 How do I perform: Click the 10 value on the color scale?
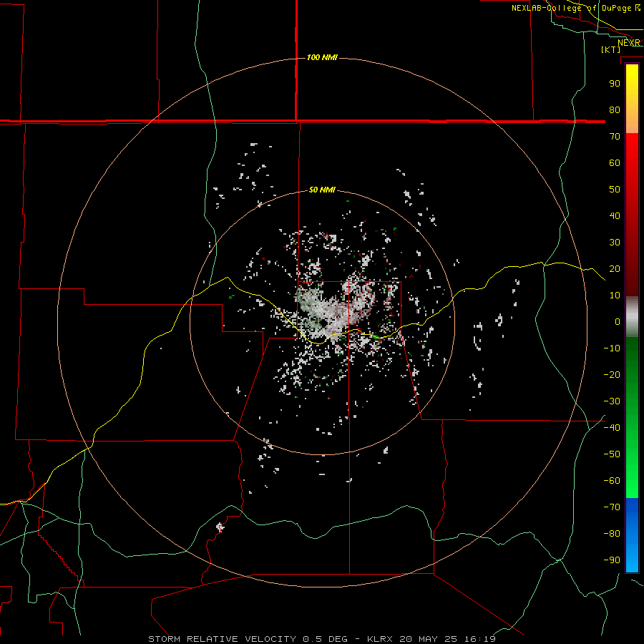[615, 296]
